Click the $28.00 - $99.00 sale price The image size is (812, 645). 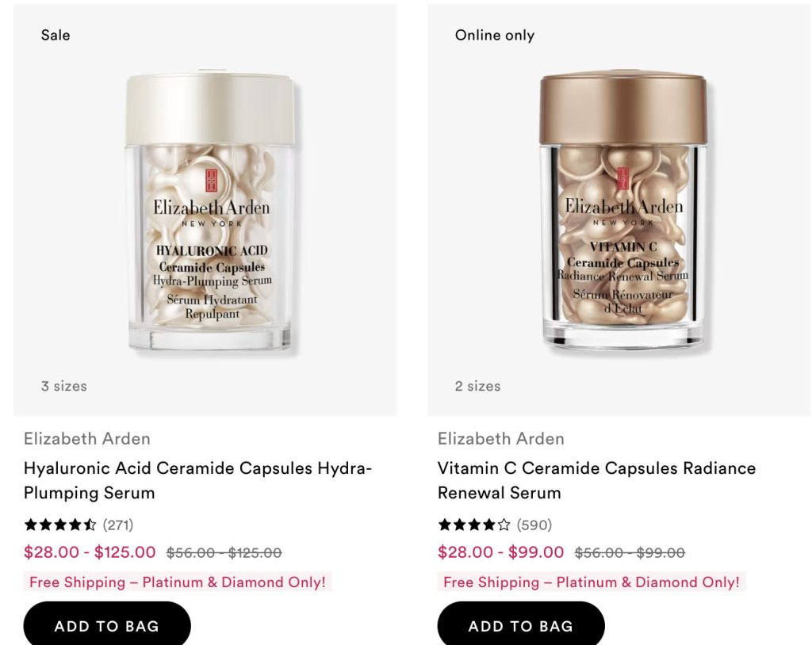tap(501, 552)
